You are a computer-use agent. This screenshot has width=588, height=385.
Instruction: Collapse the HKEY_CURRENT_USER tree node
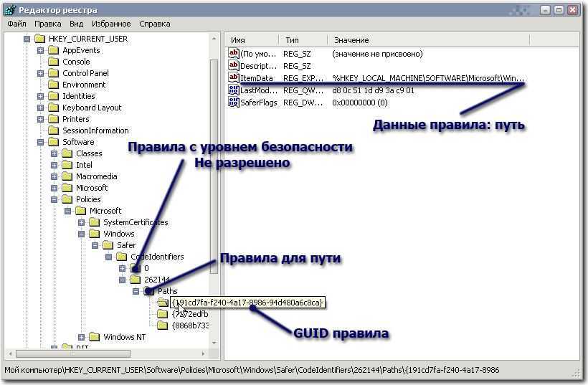[x=27, y=39]
